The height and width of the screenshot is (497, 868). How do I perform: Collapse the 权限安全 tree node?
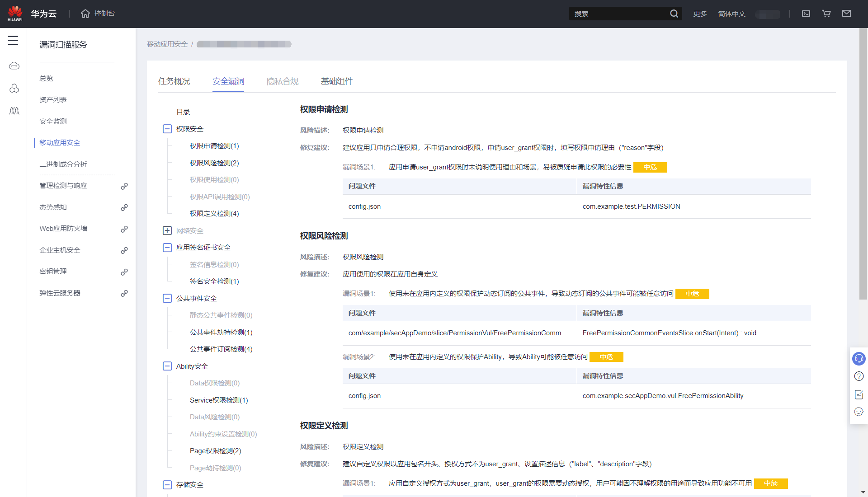pos(167,129)
